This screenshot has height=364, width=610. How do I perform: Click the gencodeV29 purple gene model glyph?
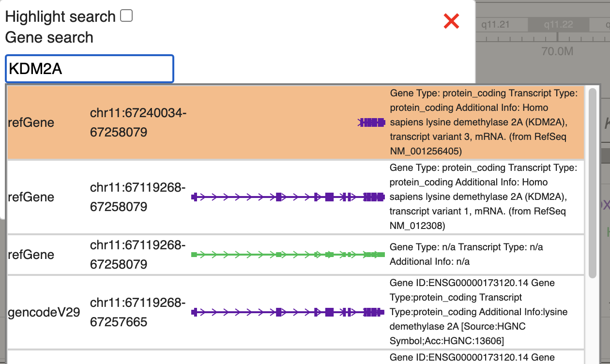288,312
